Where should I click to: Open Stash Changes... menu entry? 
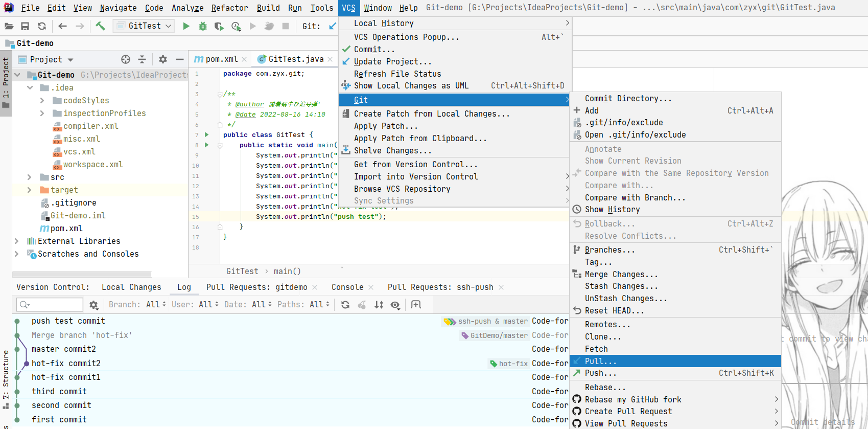click(675, 286)
